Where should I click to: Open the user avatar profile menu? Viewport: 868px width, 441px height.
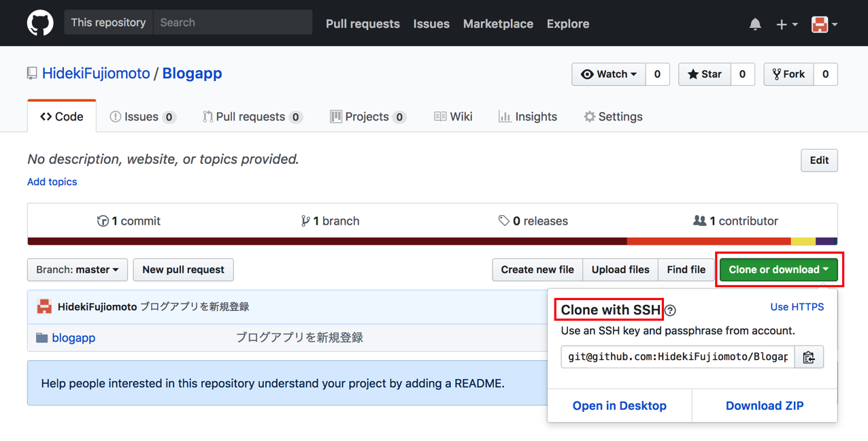point(824,24)
